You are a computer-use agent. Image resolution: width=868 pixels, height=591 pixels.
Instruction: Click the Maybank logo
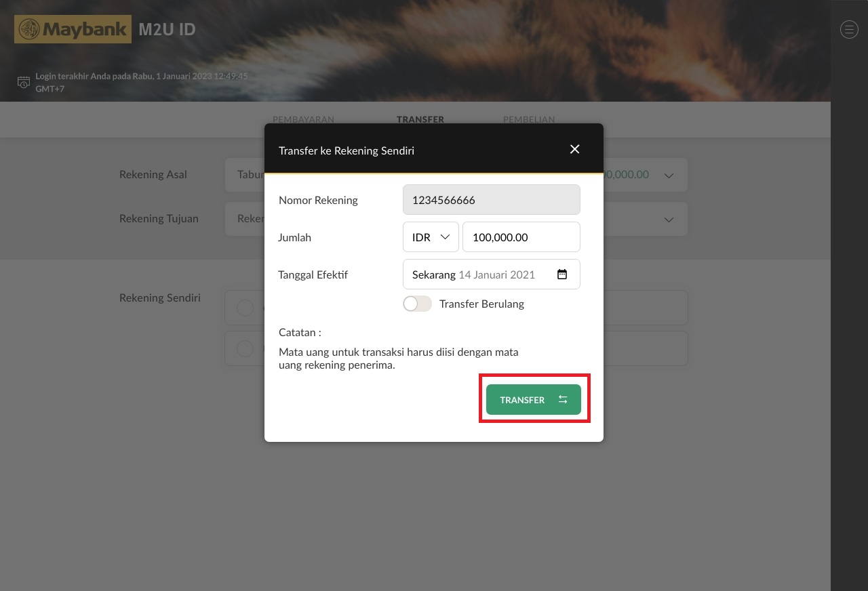point(73,29)
